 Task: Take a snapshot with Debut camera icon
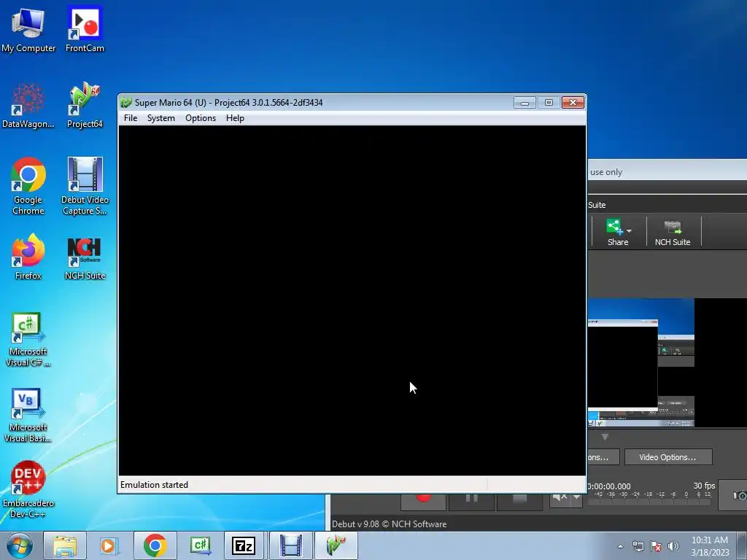[740, 496]
